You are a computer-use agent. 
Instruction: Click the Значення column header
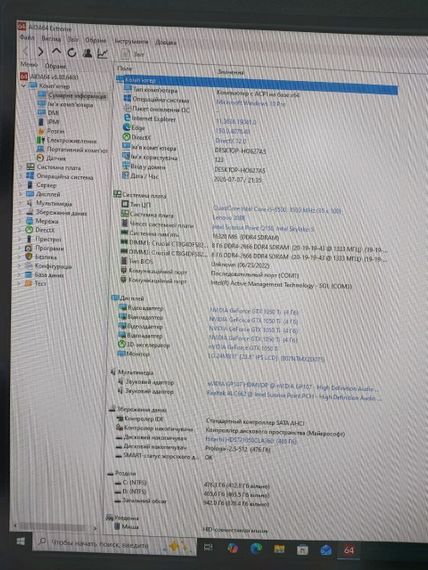[231, 72]
